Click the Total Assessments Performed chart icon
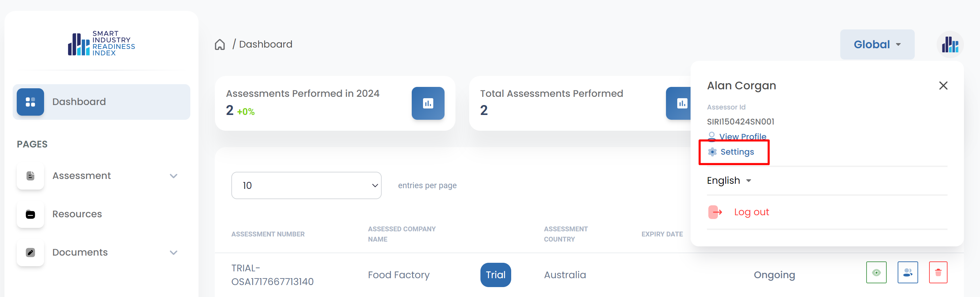 point(679,103)
